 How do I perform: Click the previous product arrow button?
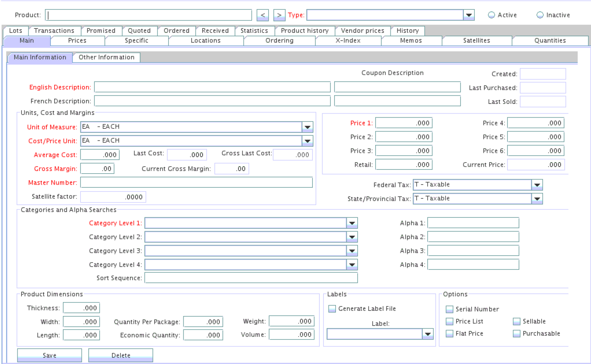point(262,15)
